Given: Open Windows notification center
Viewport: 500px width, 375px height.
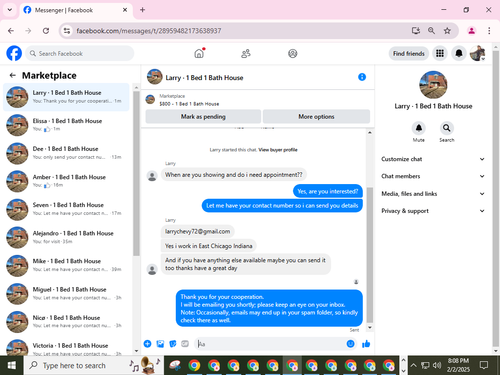Looking at the screenshot, I should click(x=484, y=365).
